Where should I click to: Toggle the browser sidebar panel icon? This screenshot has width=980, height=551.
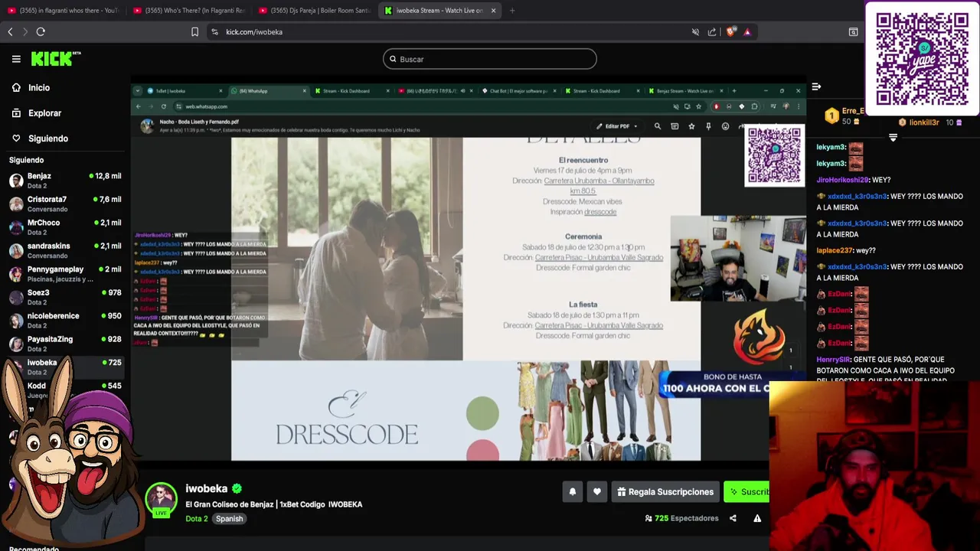(853, 32)
